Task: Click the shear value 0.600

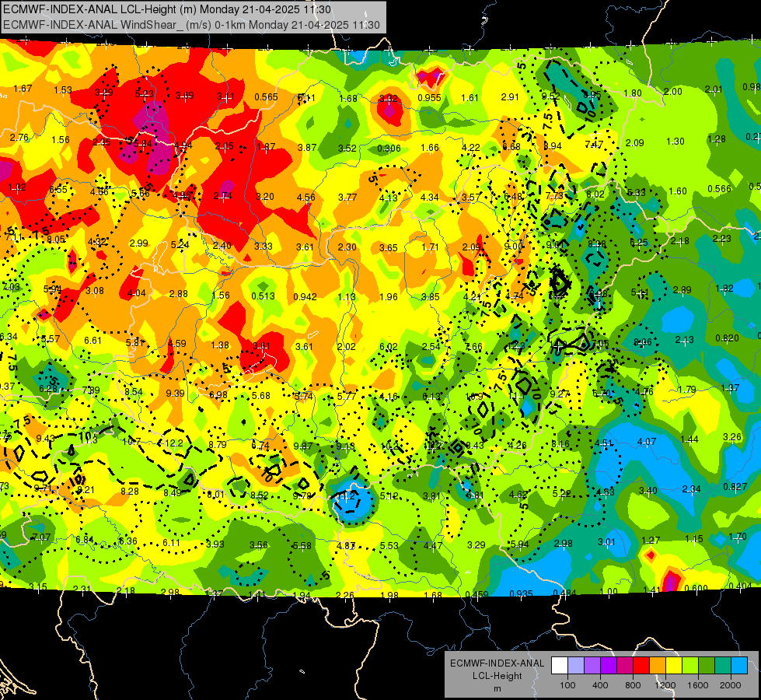Action: 696,588
